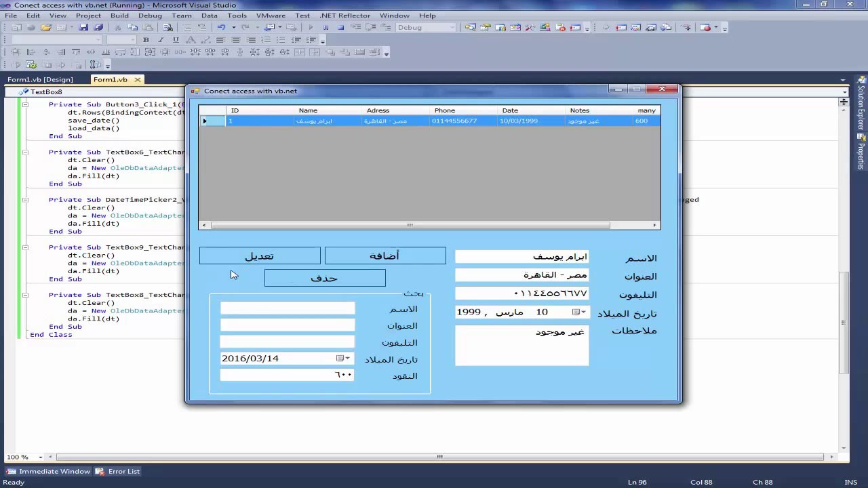Viewport: 868px width, 488px height.
Task: Click the Save icon in the toolbar
Action: coord(83,28)
